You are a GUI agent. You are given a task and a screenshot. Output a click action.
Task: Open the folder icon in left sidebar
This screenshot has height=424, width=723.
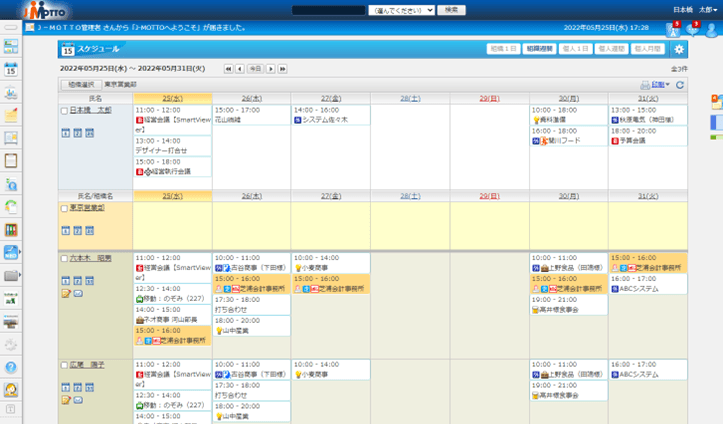pos(11,275)
